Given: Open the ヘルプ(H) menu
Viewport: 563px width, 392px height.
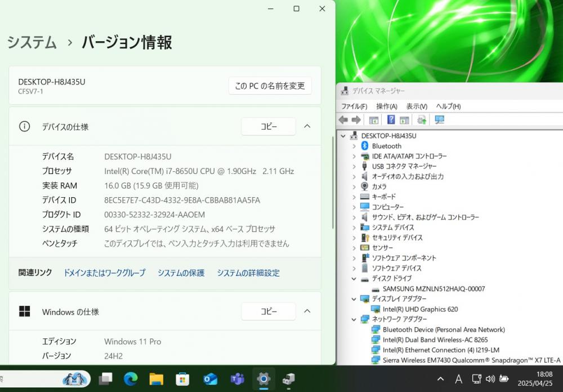Looking at the screenshot, I should click(449, 106).
